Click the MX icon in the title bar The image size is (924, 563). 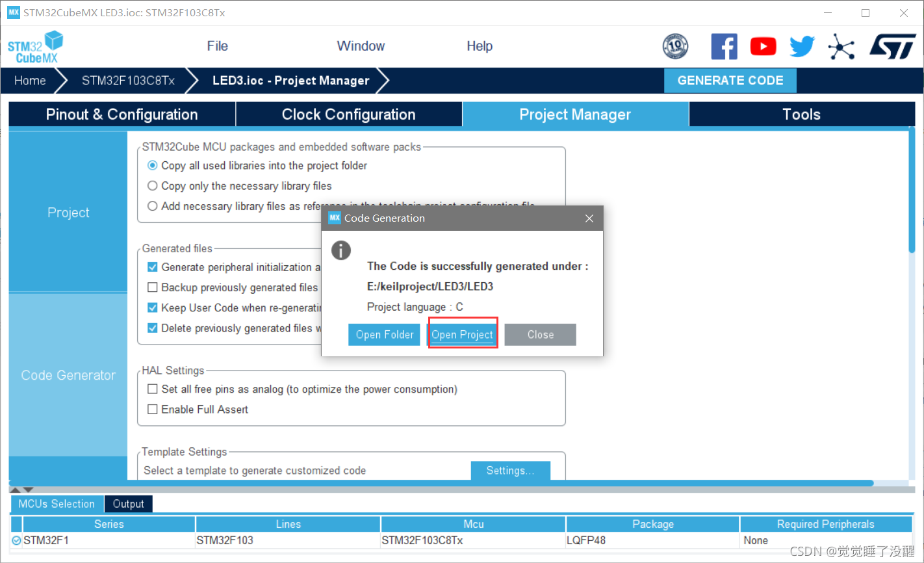point(14,12)
